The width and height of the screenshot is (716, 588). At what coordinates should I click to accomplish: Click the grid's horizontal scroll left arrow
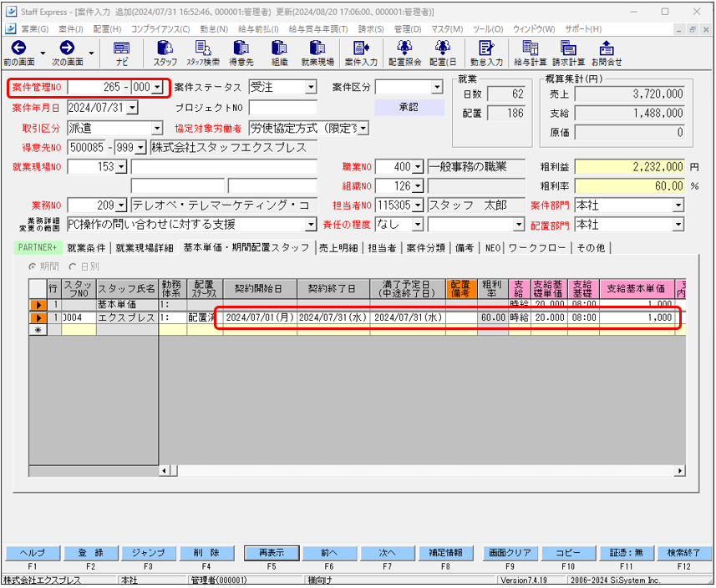pos(165,470)
